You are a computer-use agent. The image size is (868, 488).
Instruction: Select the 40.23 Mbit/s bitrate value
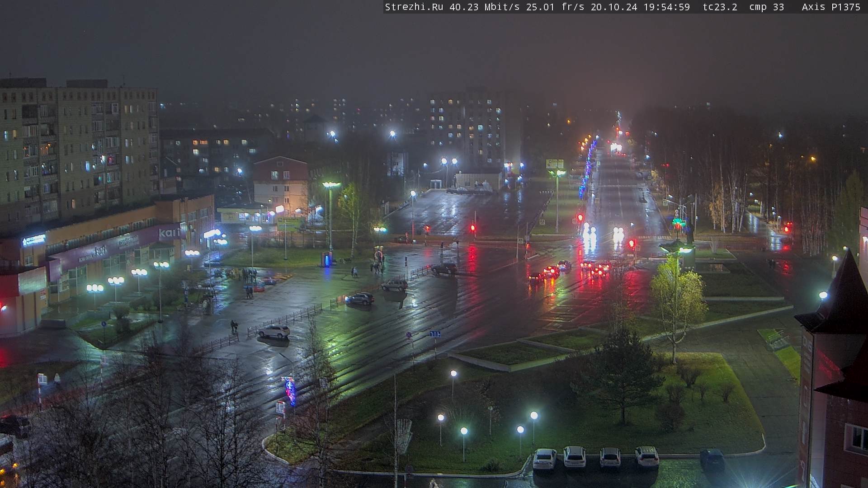[485, 7]
